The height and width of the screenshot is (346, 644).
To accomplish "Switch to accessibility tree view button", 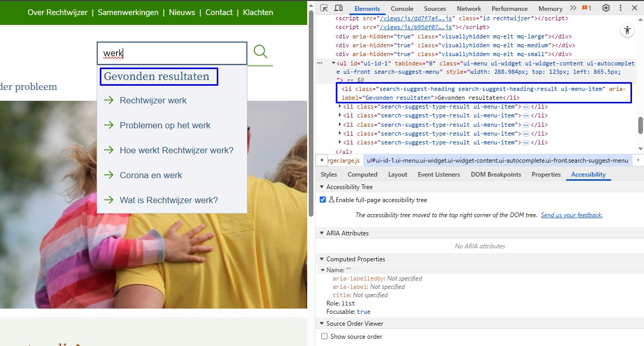I will pyautogui.click(x=627, y=30).
